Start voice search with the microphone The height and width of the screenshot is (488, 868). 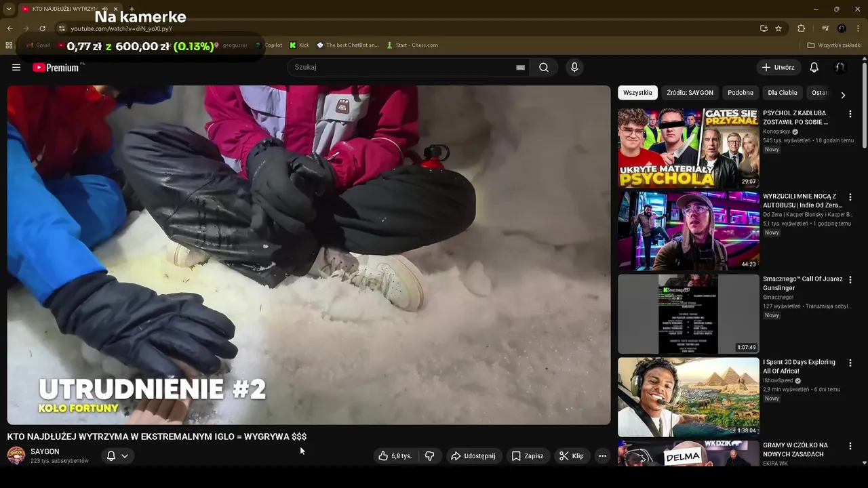(574, 67)
